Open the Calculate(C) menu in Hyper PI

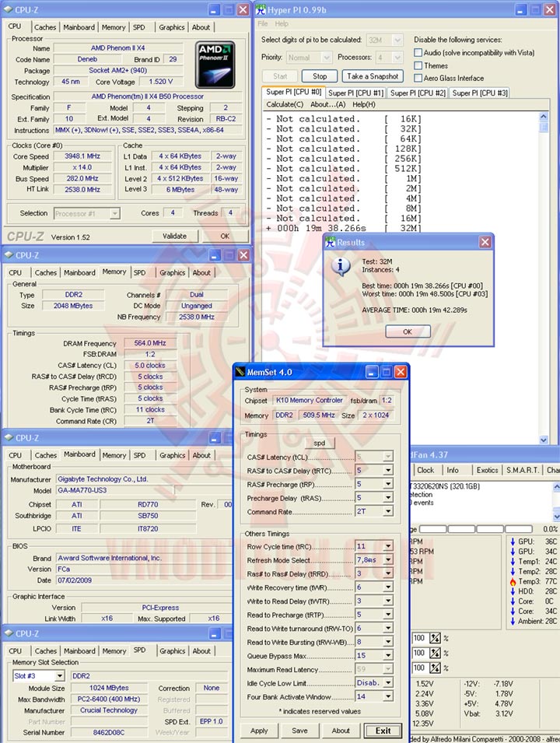[x=285, y=104]
